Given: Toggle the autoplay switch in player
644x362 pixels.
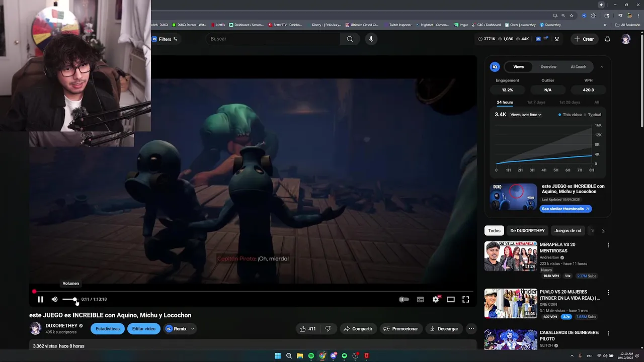Looking at the screenshot, I should [x=404, y=299].
